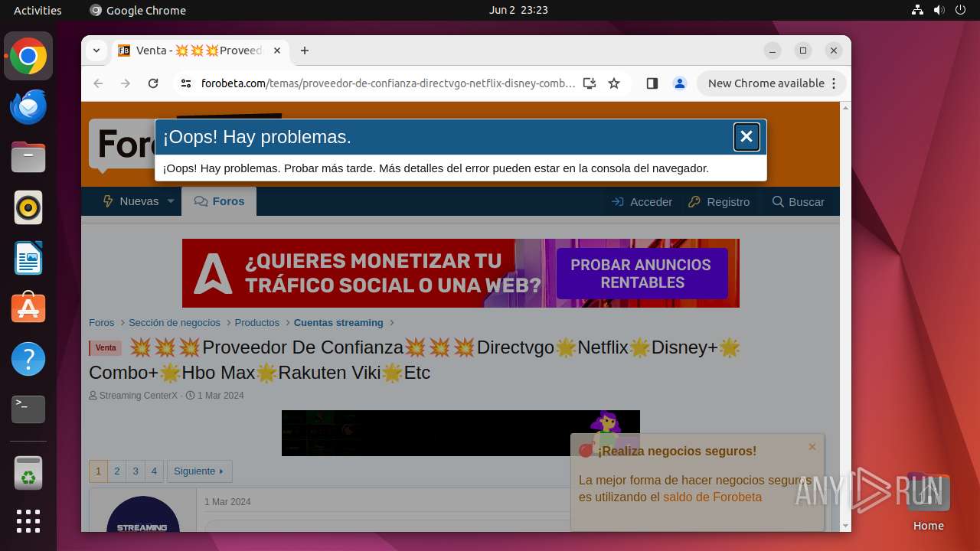Open Sección de negocios breadcrumb

tap(175, 323)
